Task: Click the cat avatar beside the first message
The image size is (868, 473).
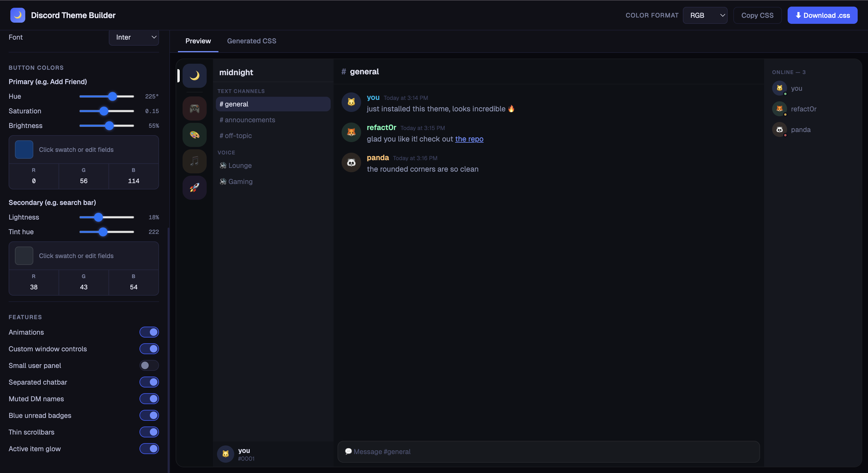Action: click(351, 102)
